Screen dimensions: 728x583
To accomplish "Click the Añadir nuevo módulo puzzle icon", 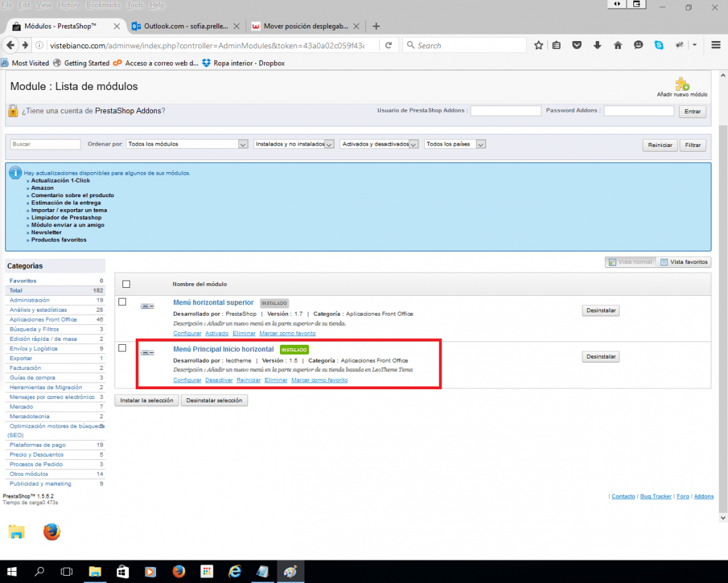I will (682, 84).
